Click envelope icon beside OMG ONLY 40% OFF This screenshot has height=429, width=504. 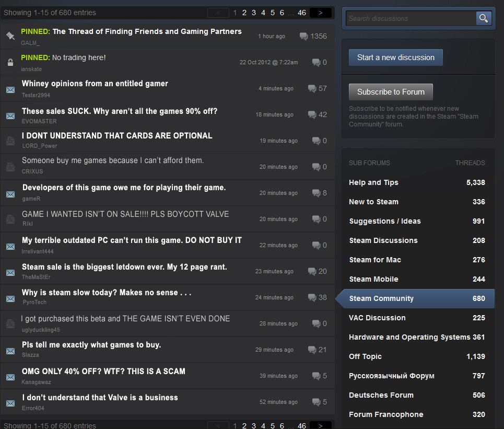click(x=10, y=377)
